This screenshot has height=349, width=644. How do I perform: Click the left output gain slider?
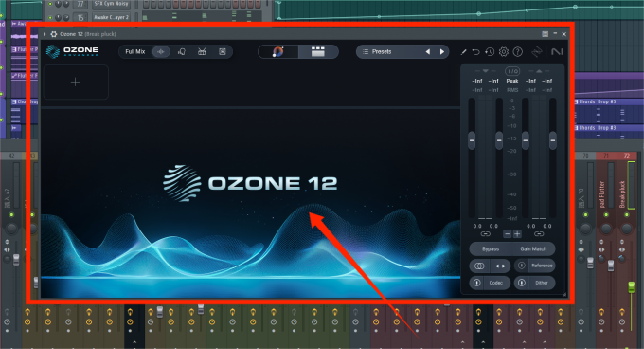(x=526, y=140)
